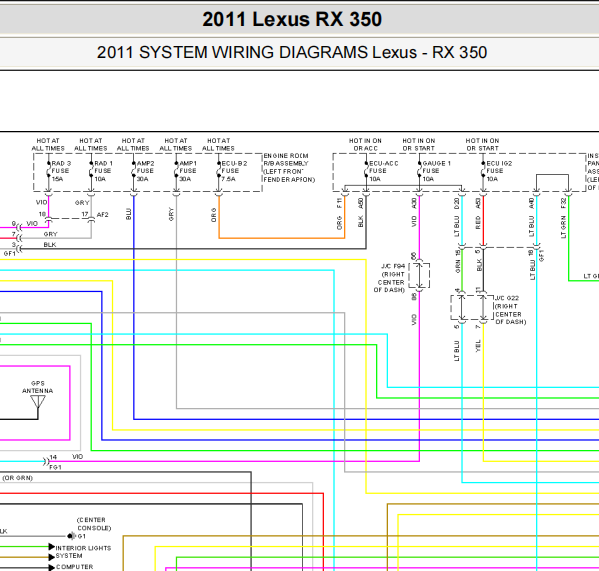Click the A50 BLK wire label

pos(361,213)
